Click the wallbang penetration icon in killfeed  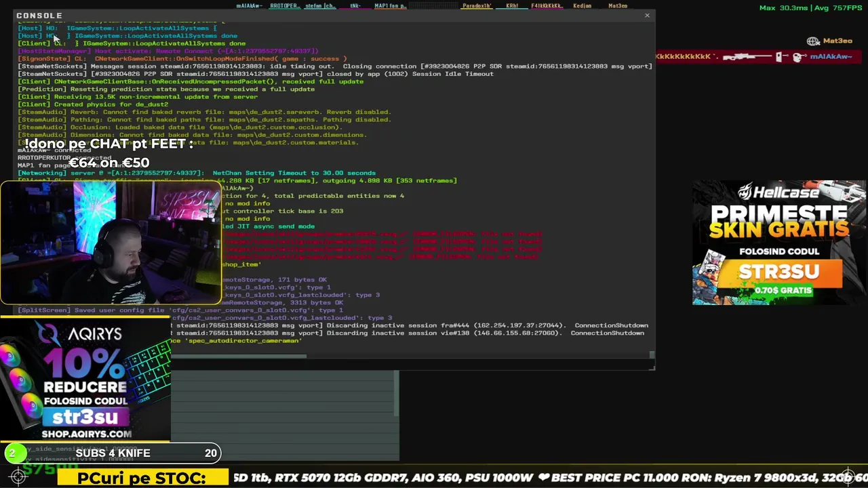783,57
